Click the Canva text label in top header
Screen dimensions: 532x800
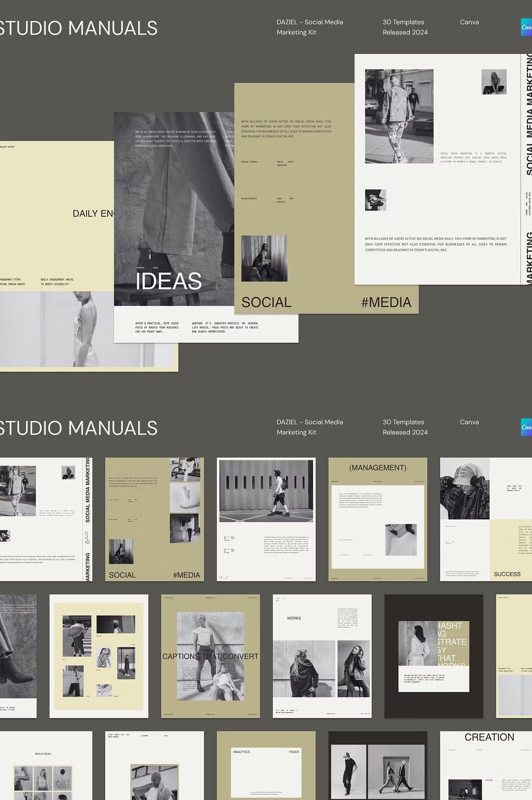[469, 22]
